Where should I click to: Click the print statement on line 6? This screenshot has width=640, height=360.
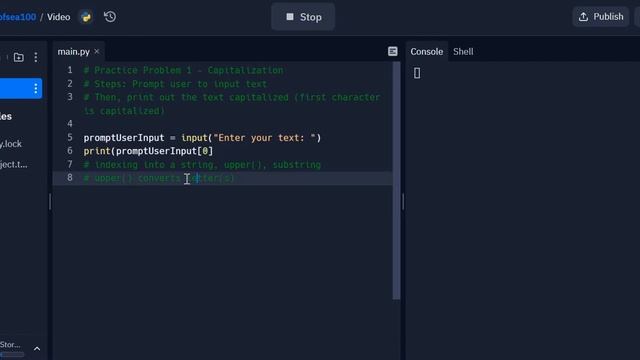148,151
